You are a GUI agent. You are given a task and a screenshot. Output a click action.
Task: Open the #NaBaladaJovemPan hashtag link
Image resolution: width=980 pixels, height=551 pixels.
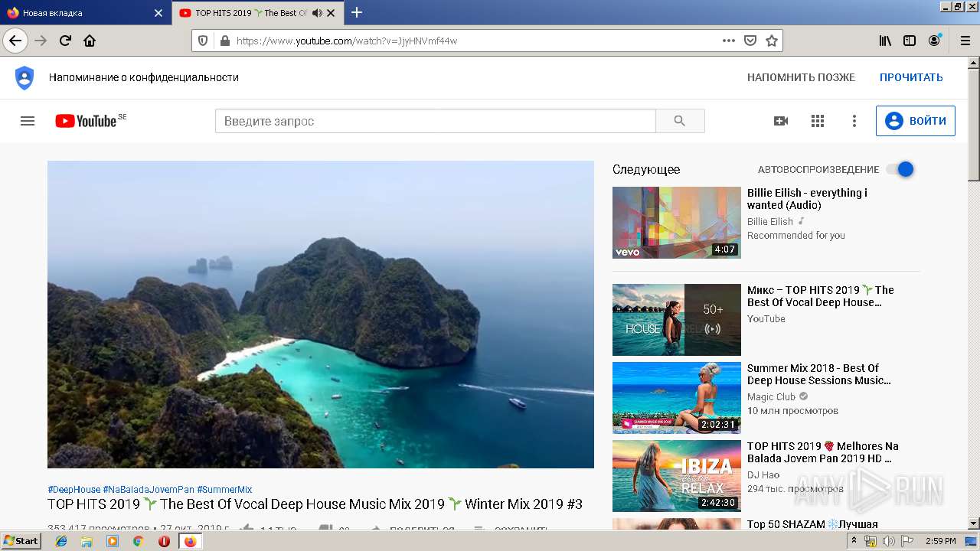click(149, 490)
